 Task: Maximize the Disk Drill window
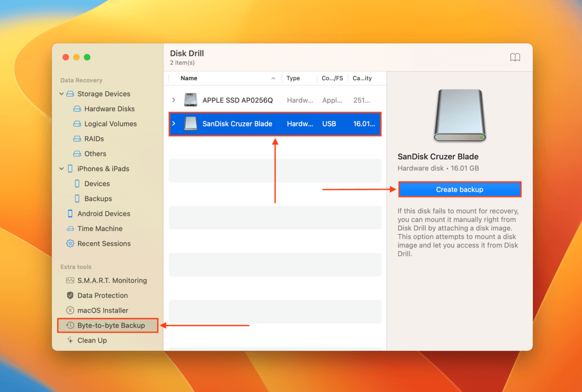click(x=87, y=57)
